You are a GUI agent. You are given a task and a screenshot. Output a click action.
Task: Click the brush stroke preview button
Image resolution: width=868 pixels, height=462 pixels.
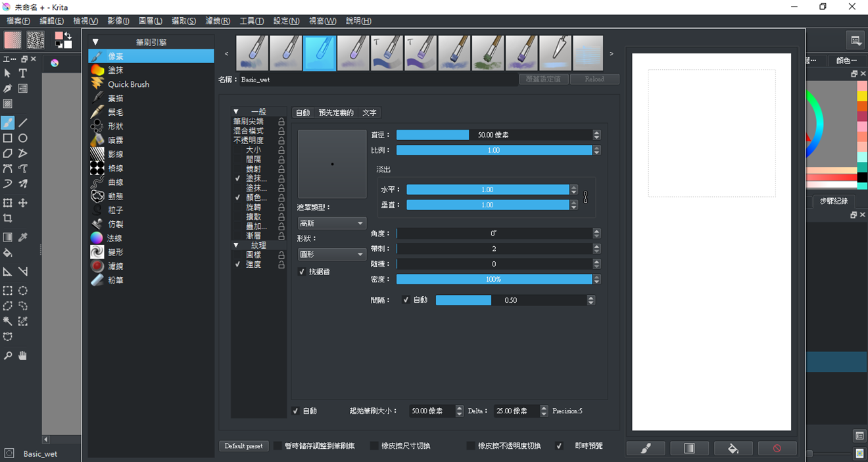tap(646, 448)
